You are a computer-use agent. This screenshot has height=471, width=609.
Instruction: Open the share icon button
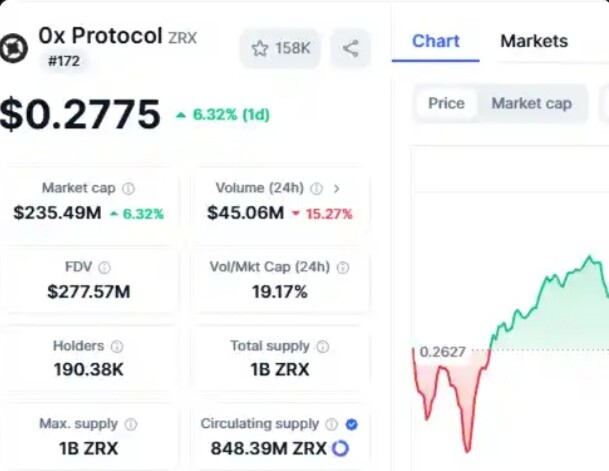pyautogui.click(x=350, y=49)
